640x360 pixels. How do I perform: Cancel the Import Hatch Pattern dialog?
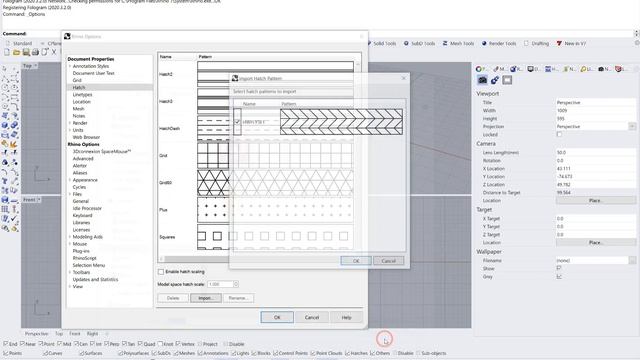[x=389, y=261]
